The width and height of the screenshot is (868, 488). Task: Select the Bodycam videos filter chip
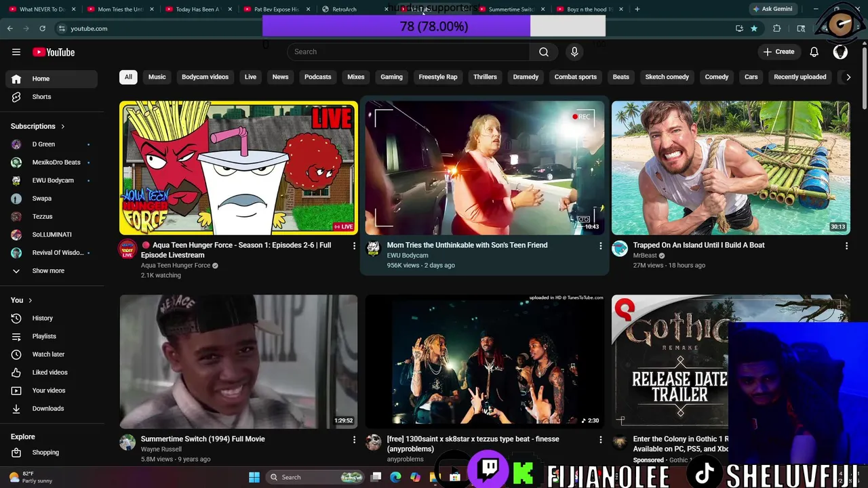tap(205, 77)
